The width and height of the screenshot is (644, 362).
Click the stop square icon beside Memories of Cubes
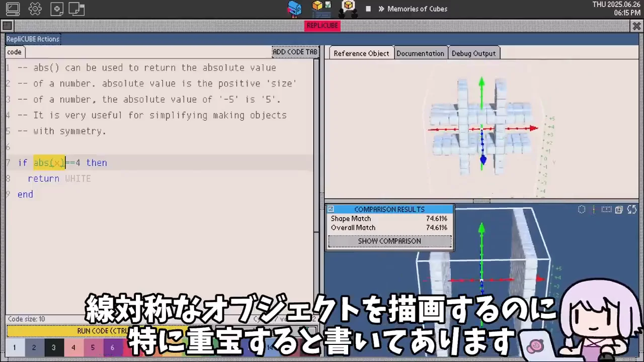368,9
